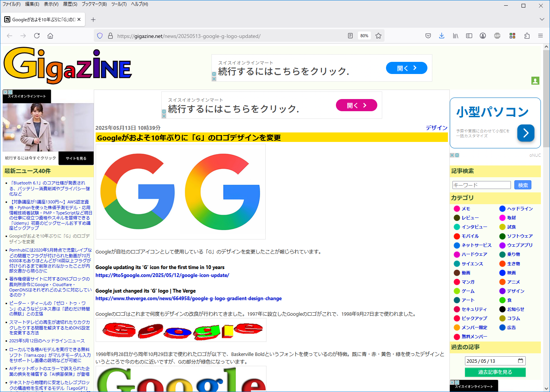Open the theverge.com article link

(189, 298)
